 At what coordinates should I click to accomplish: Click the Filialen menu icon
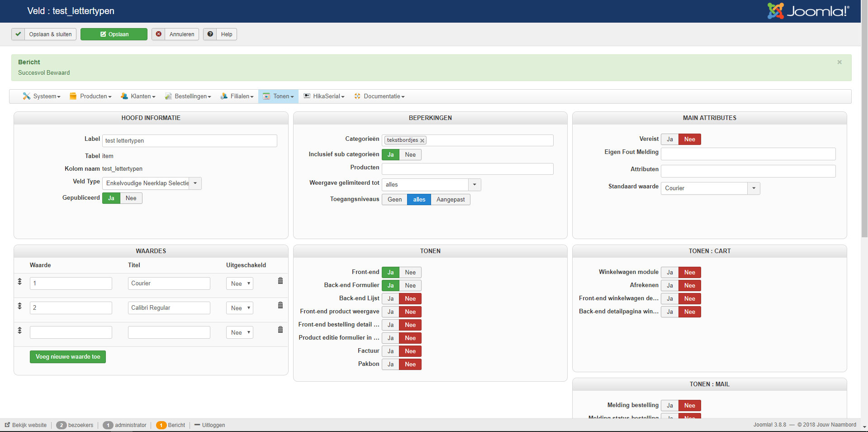[224, 96]
